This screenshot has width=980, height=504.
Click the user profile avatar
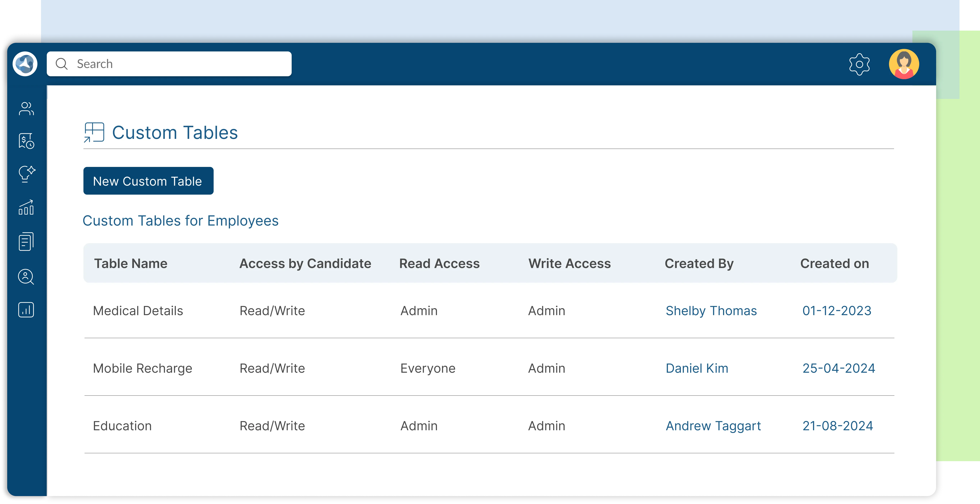[904, 64]
